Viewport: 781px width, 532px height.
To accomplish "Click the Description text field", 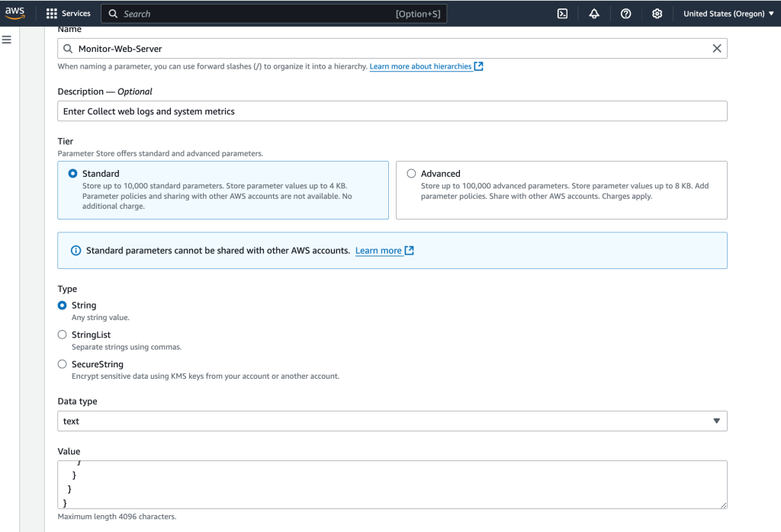I will [x=392, y=111].
